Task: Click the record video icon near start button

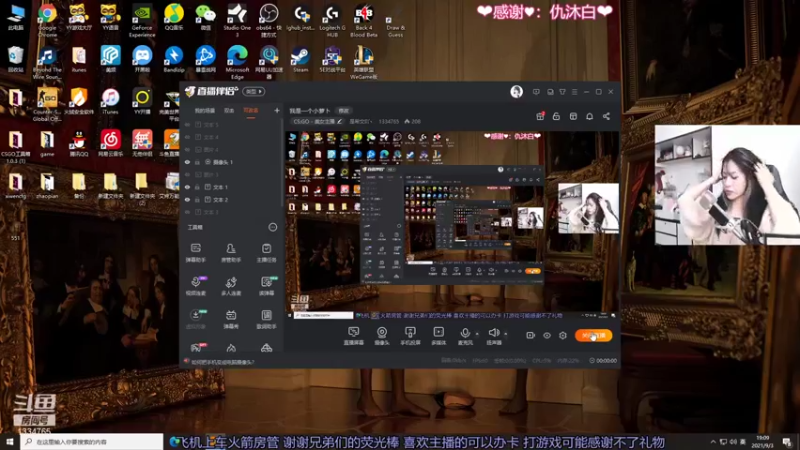Action: (530, 335)
